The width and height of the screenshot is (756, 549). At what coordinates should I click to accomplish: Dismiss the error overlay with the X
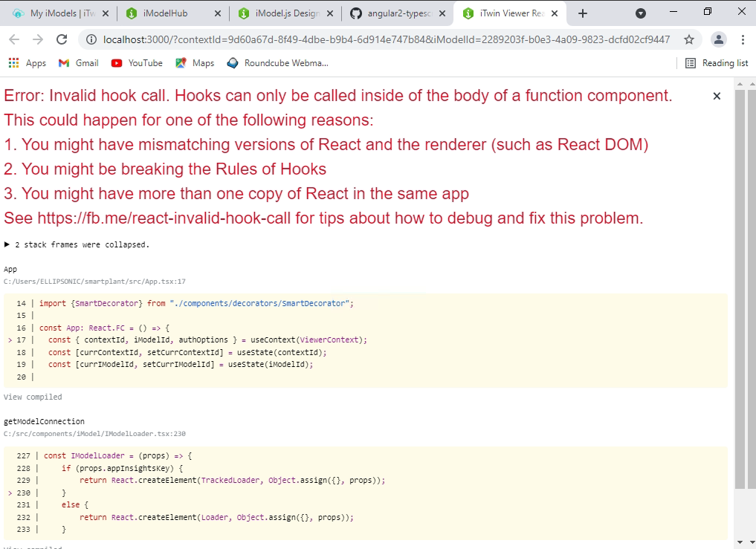coord(716,96)
